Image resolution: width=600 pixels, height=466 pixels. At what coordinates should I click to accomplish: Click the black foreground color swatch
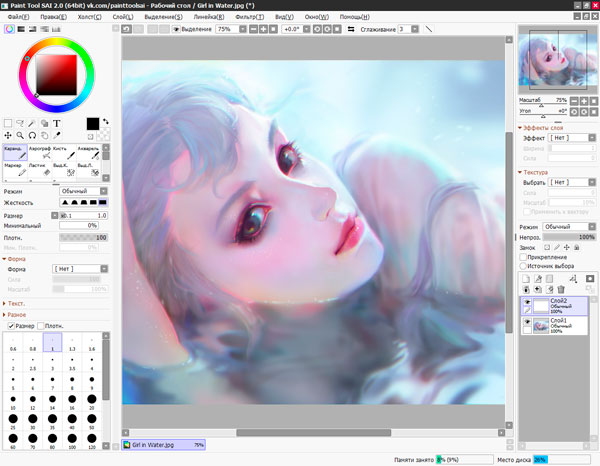[92, 123]
